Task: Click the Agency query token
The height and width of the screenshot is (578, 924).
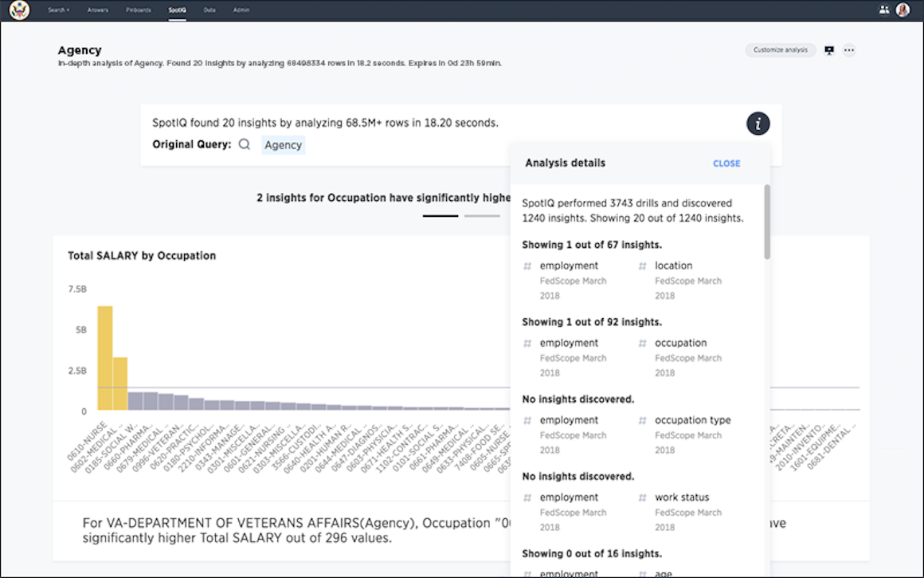Action: click(283, 145)
